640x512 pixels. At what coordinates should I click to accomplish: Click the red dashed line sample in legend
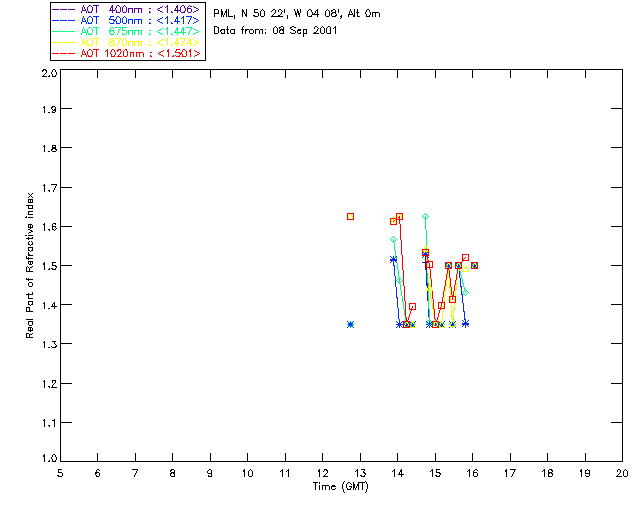pos(64,53)
